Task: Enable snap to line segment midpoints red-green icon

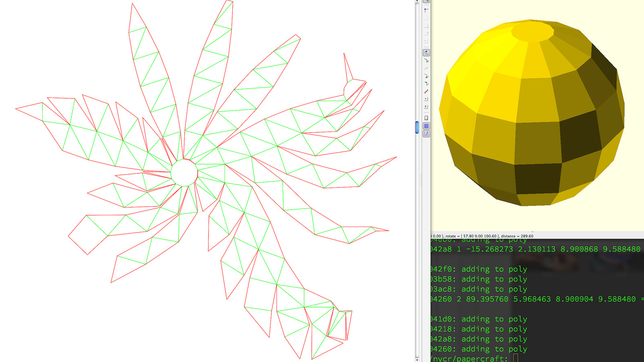Action: [x=426, y=92]
